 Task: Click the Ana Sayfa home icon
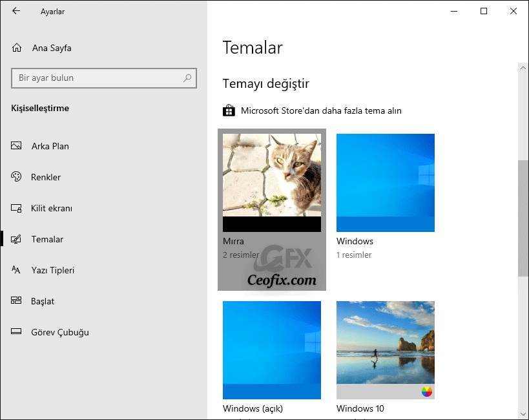click(17, 48)
